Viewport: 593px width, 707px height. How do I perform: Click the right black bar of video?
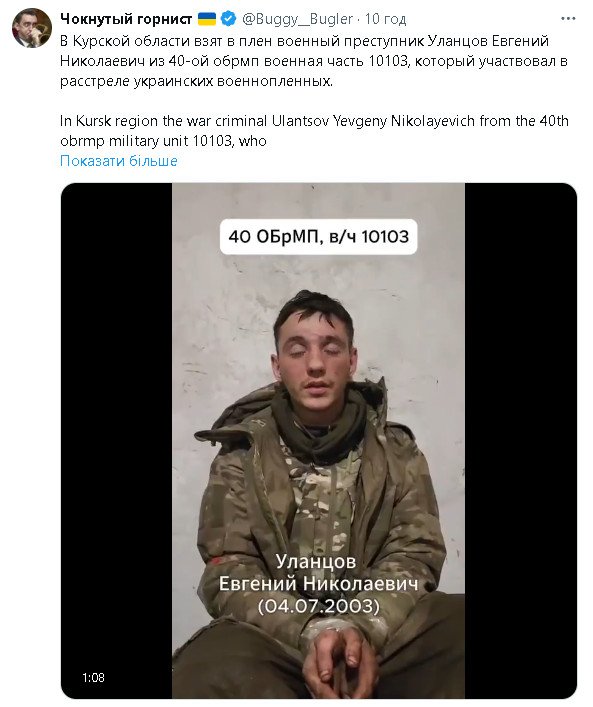[x=521, y=441]
